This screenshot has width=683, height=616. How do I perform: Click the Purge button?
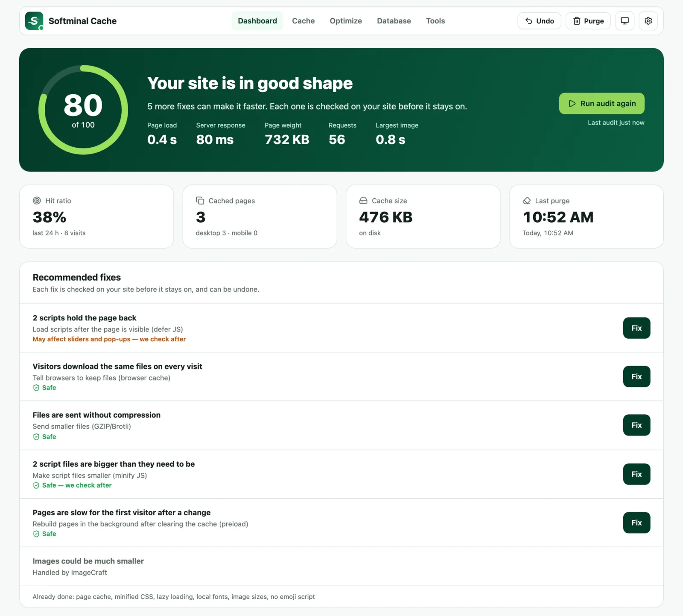(x=588, y=21)
